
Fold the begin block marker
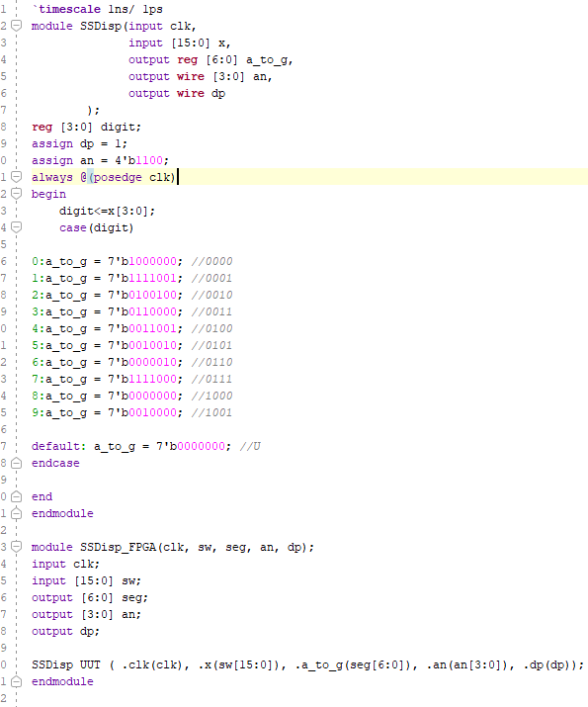[16, 194]
